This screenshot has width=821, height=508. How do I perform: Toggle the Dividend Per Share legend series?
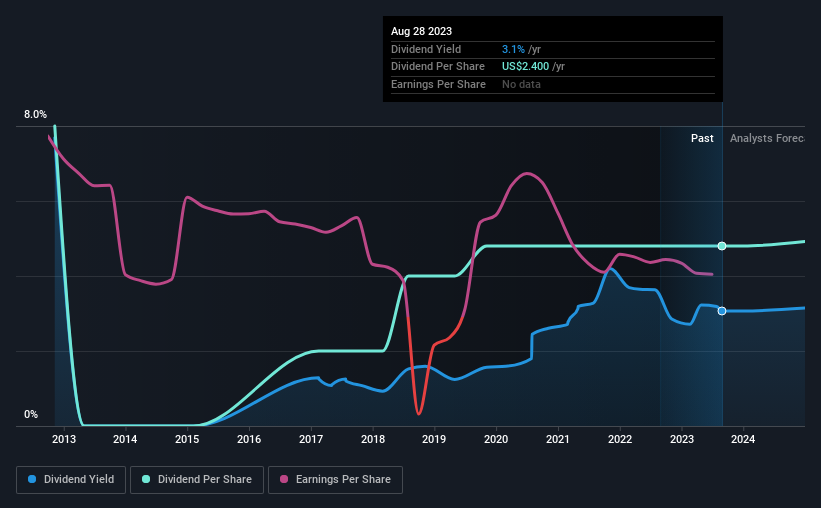(x=200, y=480)
